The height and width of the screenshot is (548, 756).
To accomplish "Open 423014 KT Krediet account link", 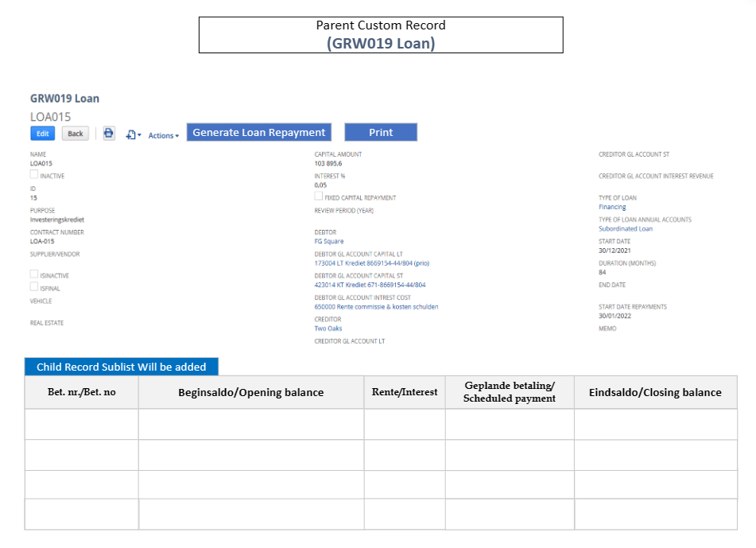I will [370, 285].
